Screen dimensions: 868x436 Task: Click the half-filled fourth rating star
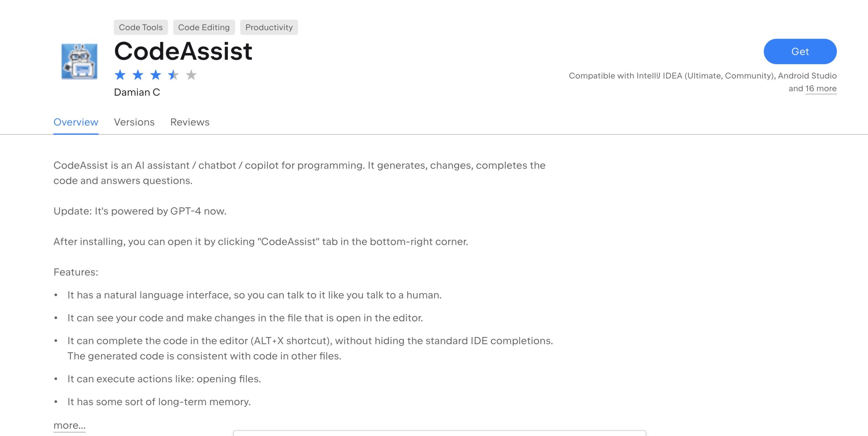173,75
